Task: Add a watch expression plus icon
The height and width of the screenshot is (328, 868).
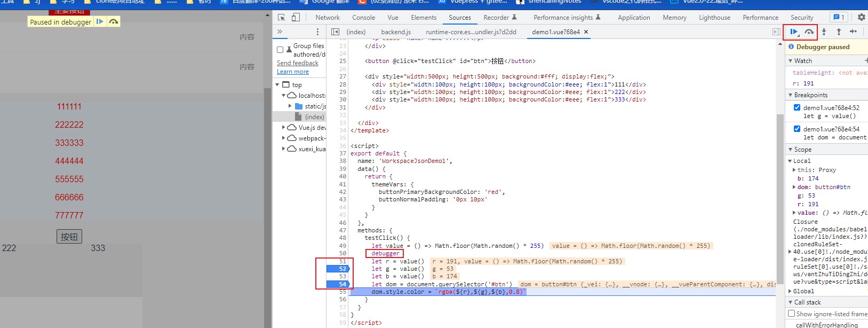Action: click(865, 61)
